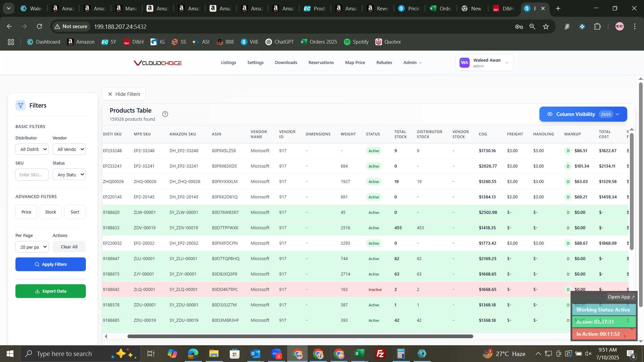
Task: Open Microsoft Edge from the taskbar
Action: pyautogui.click(x=193, y=354)
